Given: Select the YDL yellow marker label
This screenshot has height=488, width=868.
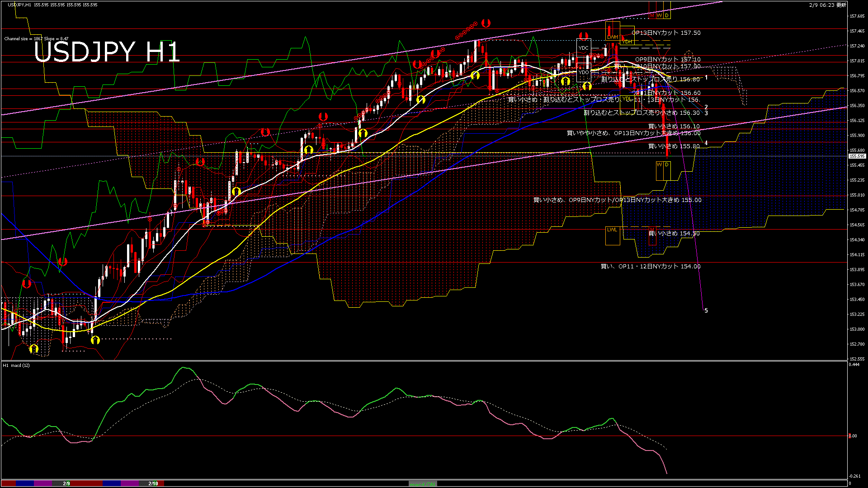Looking at the screenshot, I should point(626,99).
